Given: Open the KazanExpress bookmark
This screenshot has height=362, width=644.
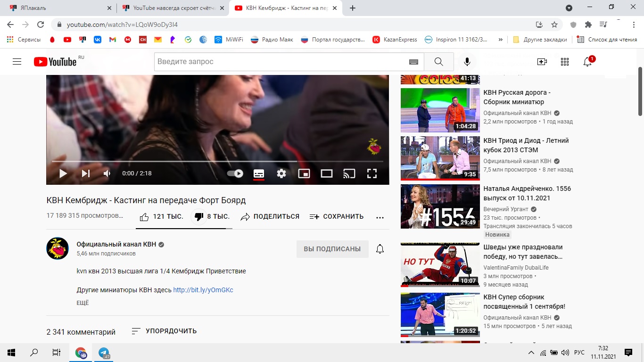Looking at the screenshot, I should (395, 40).
